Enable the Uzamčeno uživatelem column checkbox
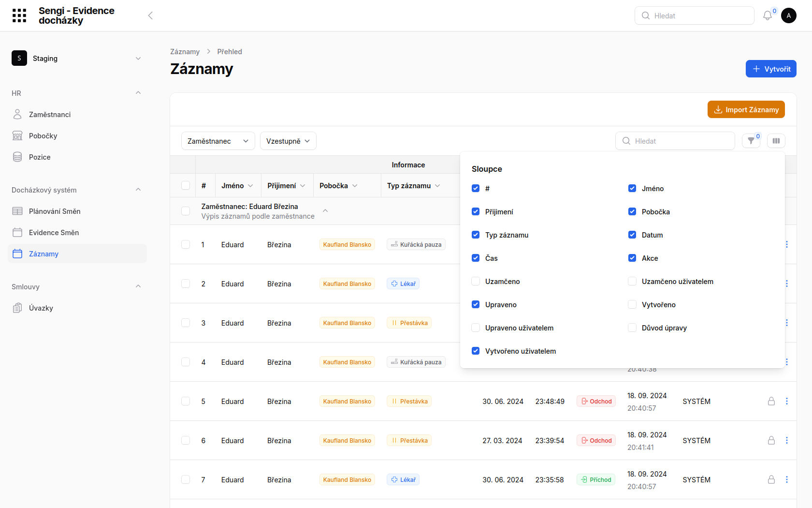The height and width of the screenshot is (508, 812). (x=632, y=281)
